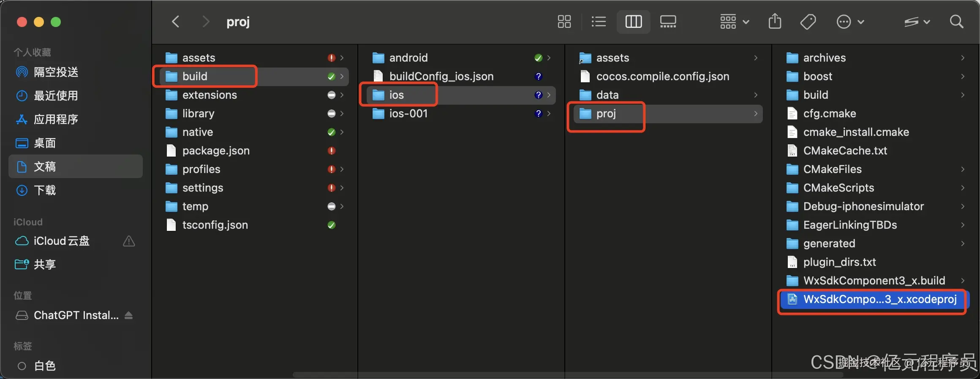Select the library folder
Image resolution: width=980 pixels, height=379 pixels.
pos(253,114)
